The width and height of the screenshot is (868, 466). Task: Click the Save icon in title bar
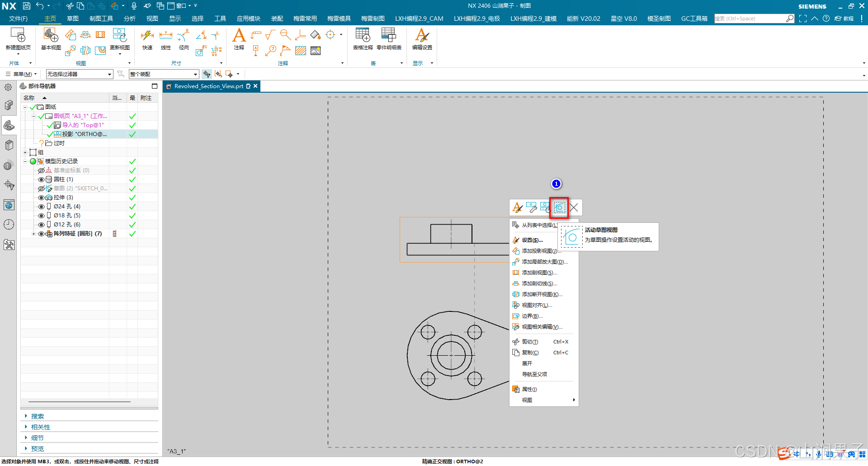[x=27, y=6]
